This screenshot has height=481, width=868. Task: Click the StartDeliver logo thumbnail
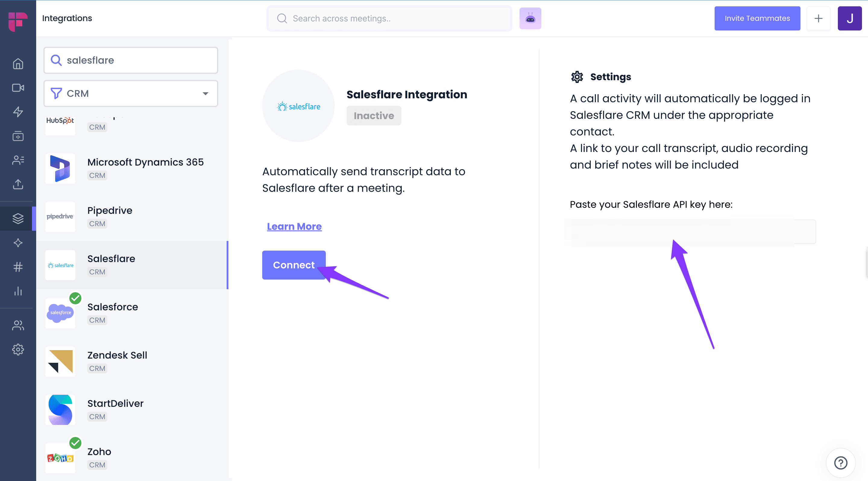pyautogui.click(x=60, y=410)
